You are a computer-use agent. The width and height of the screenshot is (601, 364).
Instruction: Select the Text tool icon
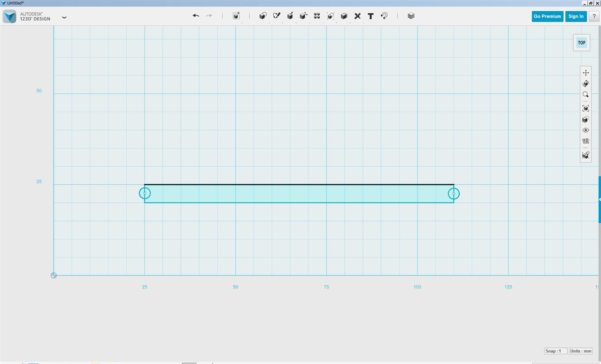pos(370,16)
